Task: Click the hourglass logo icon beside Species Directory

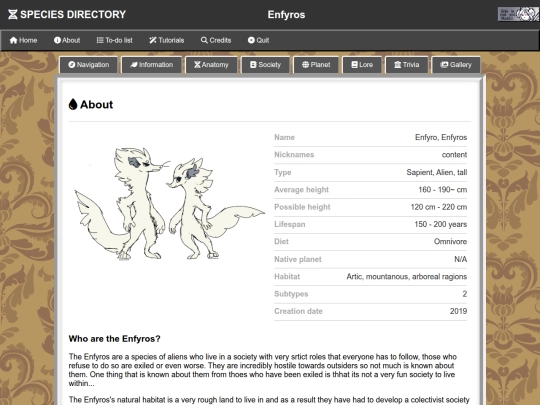Action: (x=13, y=14)
